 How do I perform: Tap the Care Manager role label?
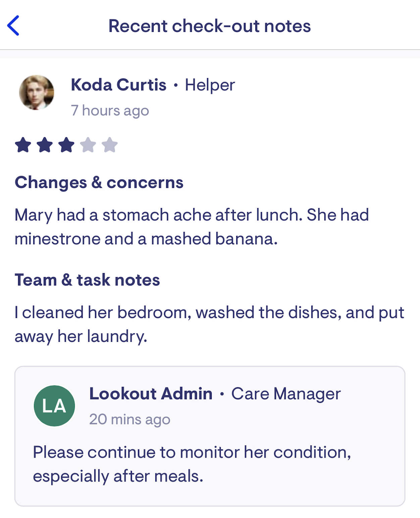(x=286, y=394)
